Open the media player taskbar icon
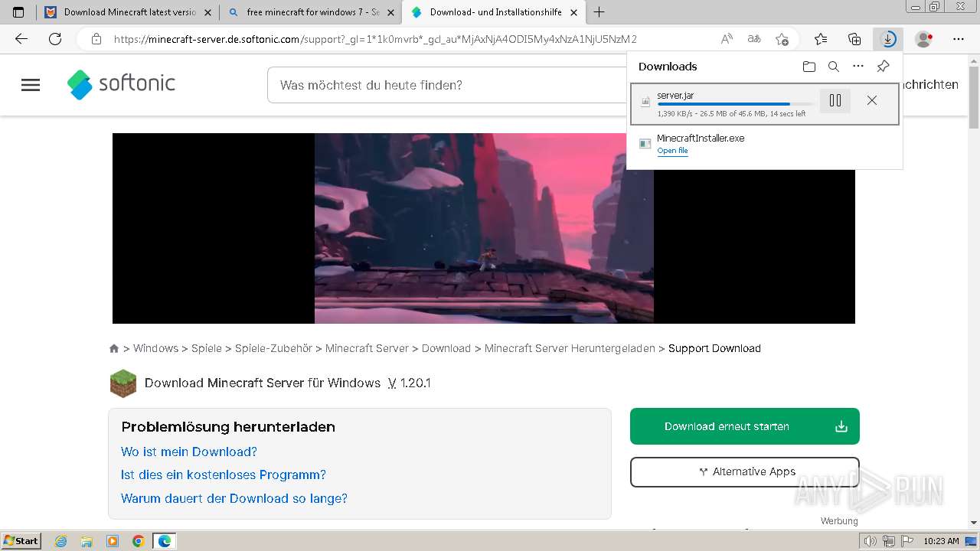The image size is (980, 551). [113, 541]
